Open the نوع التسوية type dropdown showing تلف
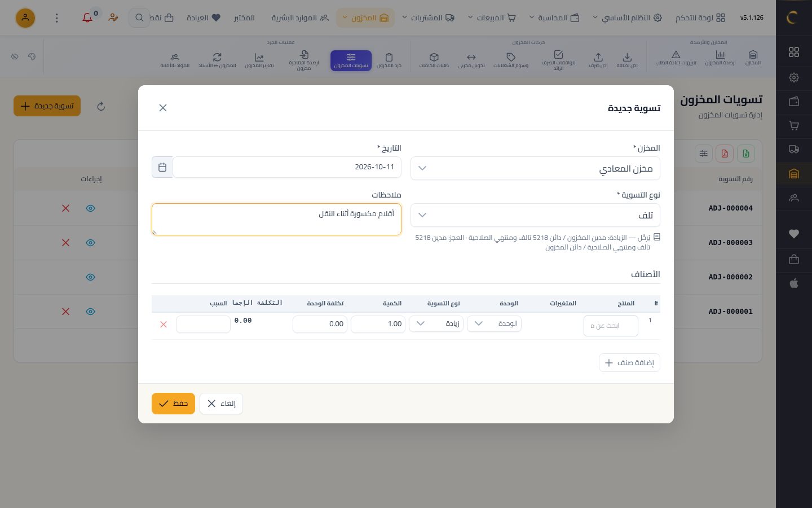Screen dimensions: 812x508 [535, 215]
